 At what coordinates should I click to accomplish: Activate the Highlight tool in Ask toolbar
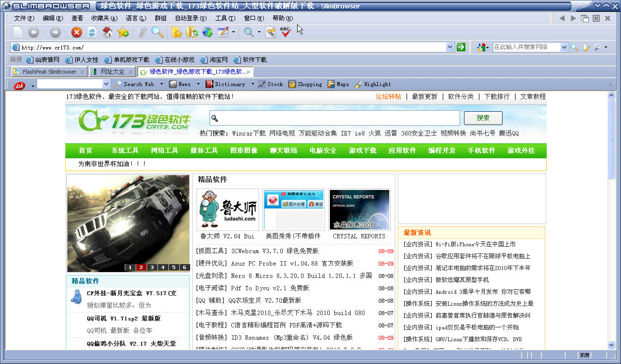pyautogui.click(x=372, y=85)
